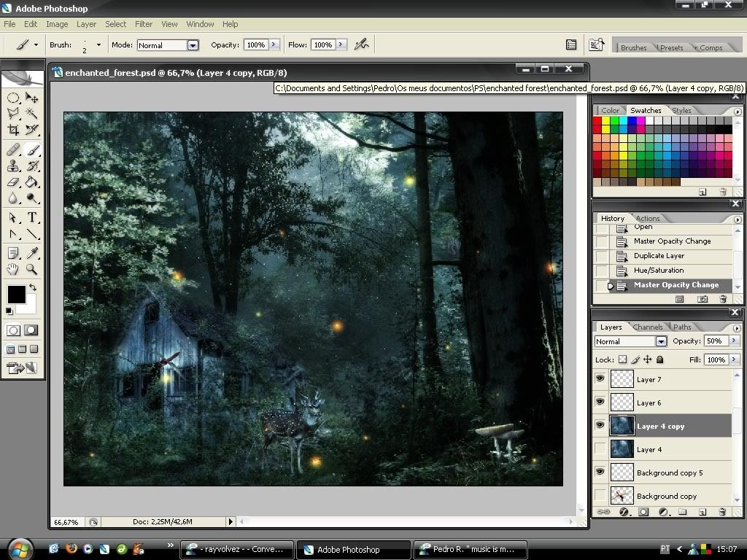Open layer Opacity slider arrow
747x560 pixels.
pos(734,341)
